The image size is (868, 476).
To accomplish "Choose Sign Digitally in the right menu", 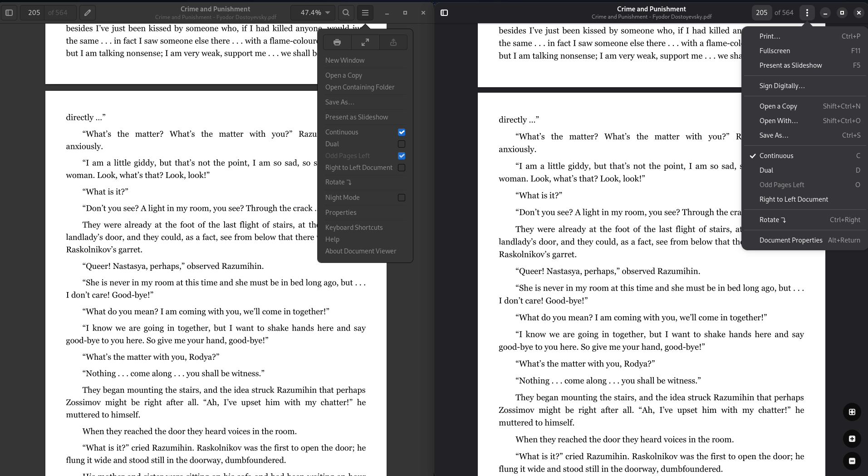I will pyautogui.click(x=782, y=85).
